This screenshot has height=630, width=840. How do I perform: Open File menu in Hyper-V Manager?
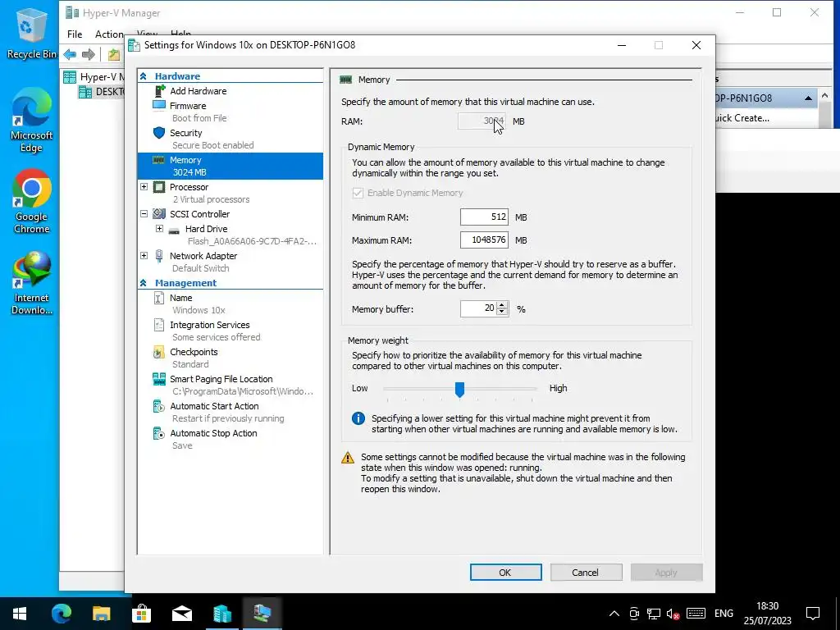point(75,34)
